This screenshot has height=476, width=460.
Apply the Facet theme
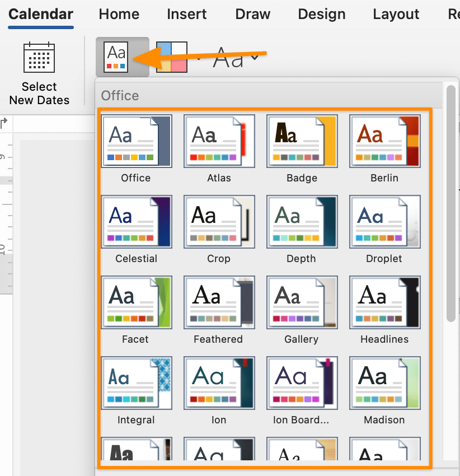click(x=137, y=302)
